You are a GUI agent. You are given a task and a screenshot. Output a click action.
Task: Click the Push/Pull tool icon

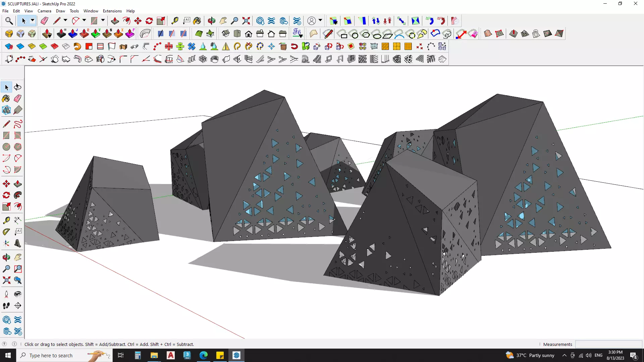(115, 21)
